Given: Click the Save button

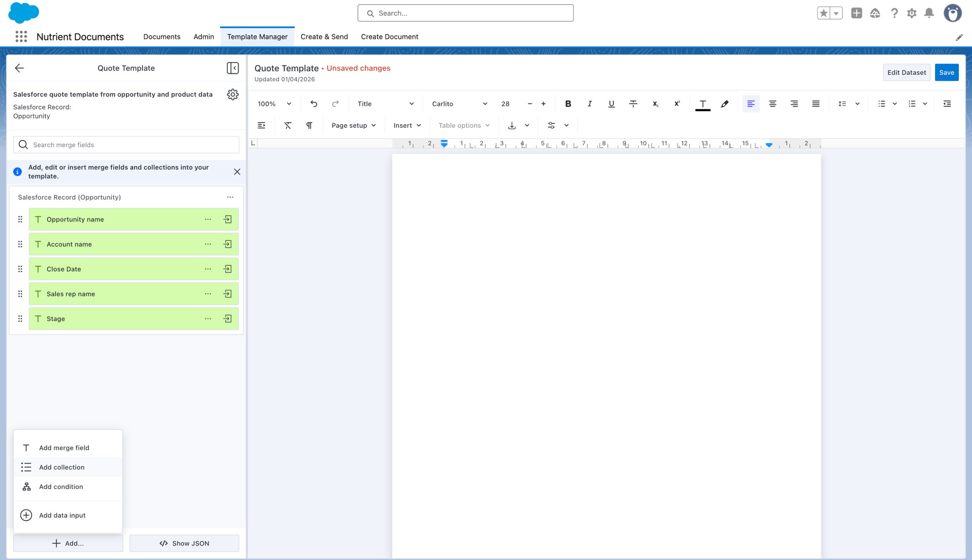Looking at the screenshot, I should pyautogui.click(x=946, y=72).
